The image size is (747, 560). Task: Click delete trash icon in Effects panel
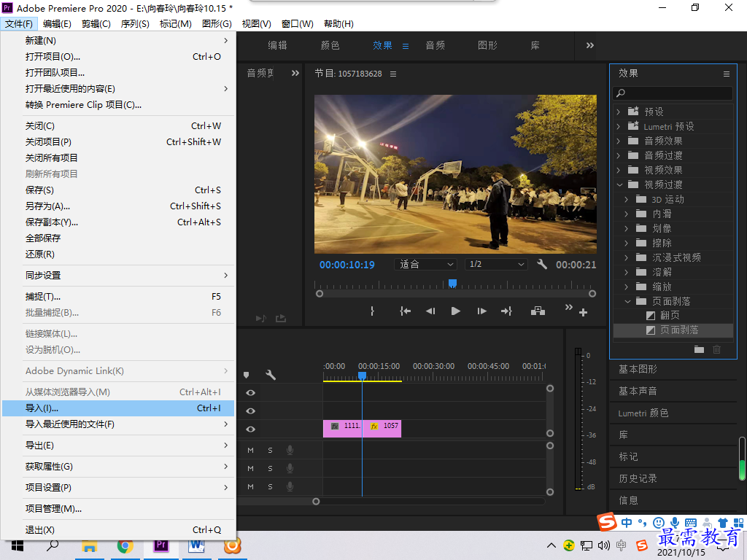716,349
